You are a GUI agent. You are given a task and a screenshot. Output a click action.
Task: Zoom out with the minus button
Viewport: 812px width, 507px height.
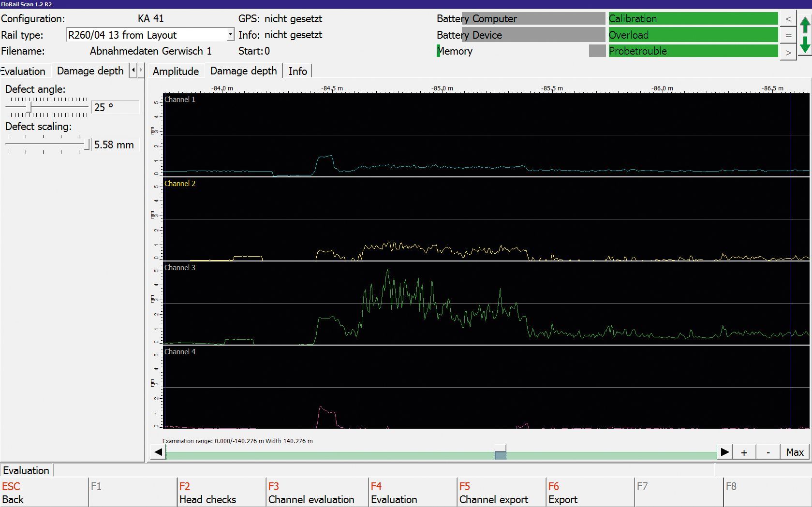(x=768, y=452)
